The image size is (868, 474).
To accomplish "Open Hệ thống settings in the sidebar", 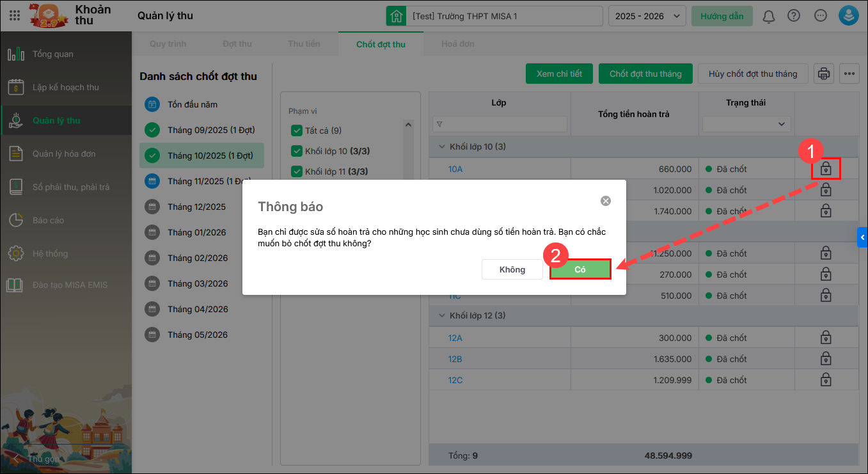I will click(x=66, y=253).
